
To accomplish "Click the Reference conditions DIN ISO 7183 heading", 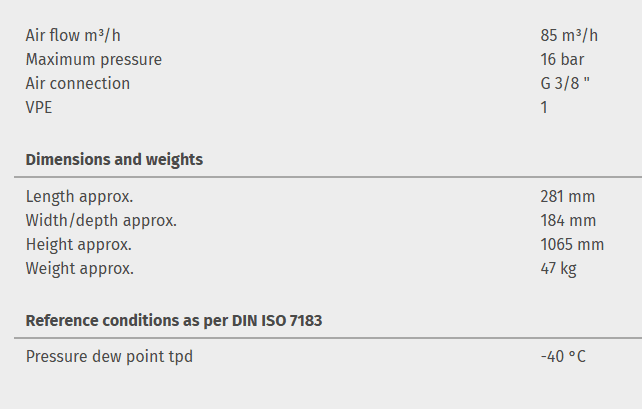I will [174, 321].
